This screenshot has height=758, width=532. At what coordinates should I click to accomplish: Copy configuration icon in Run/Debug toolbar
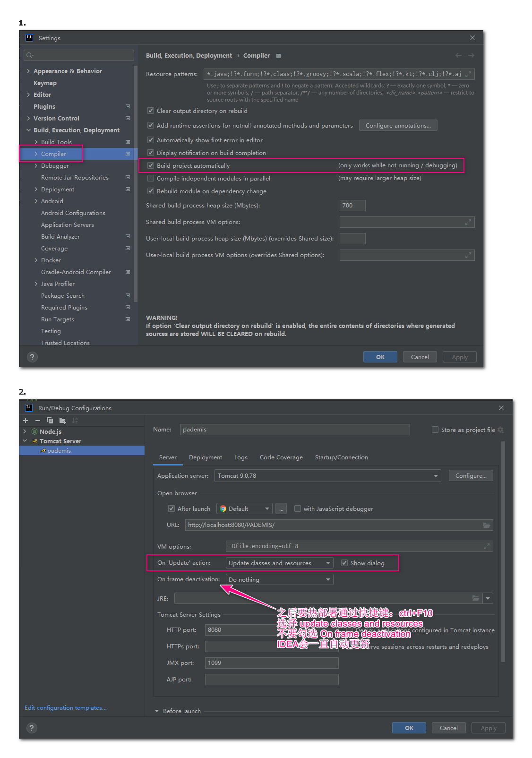50,421
